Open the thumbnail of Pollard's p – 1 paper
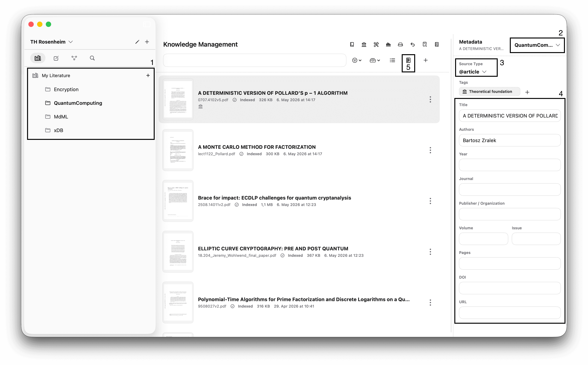Image resolution: width=588 pixels, height=365 pixels. tap(178, 99)
